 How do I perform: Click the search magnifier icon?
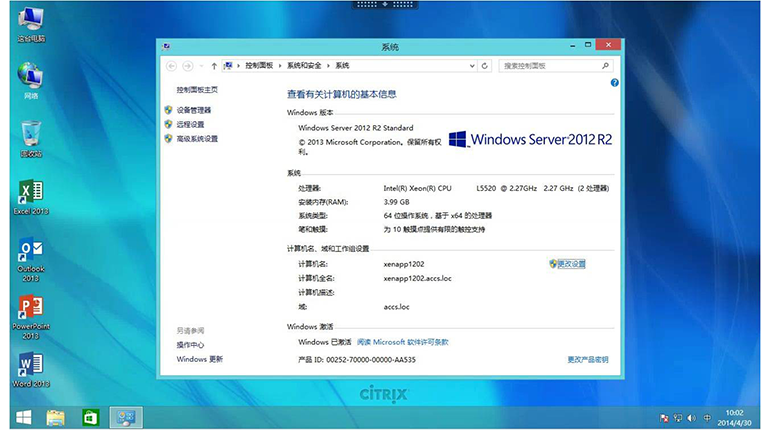tap(605, 66)
